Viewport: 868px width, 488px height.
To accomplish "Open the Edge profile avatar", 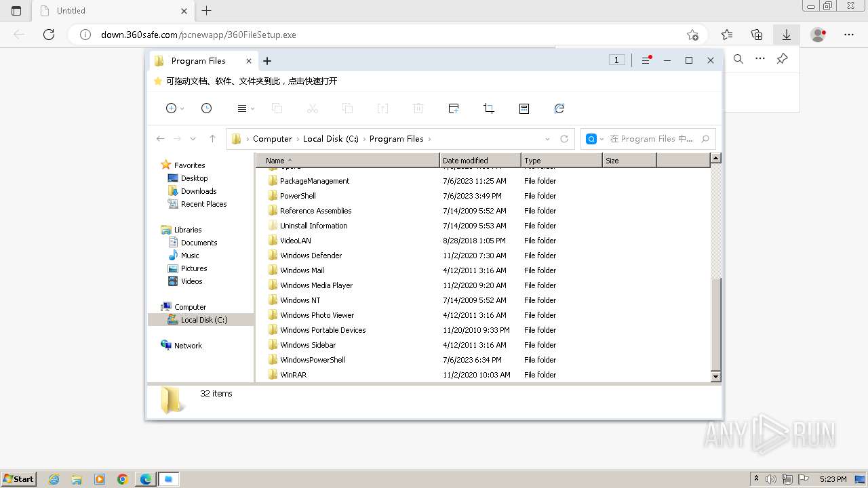I will tap(818, 35).
